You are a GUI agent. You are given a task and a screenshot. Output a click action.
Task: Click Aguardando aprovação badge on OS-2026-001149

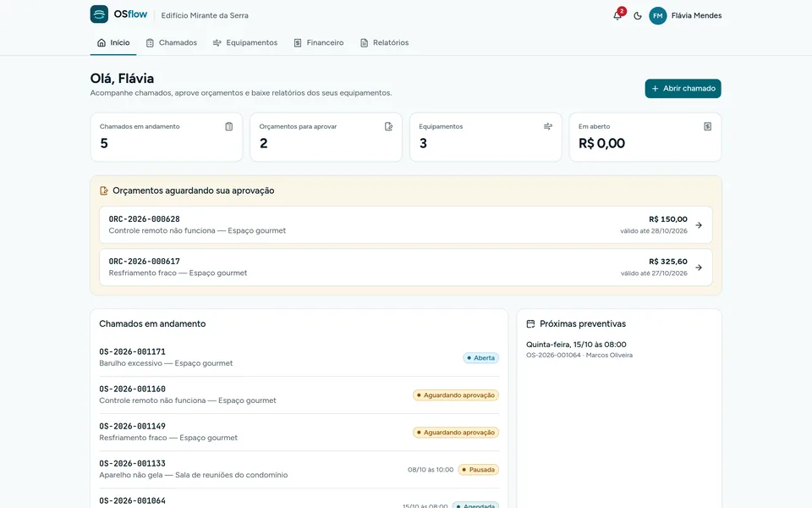[x=456, y=433]
